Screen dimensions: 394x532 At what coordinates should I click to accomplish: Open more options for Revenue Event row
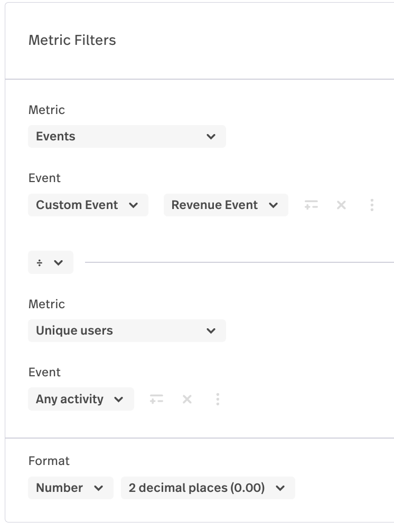372,205
